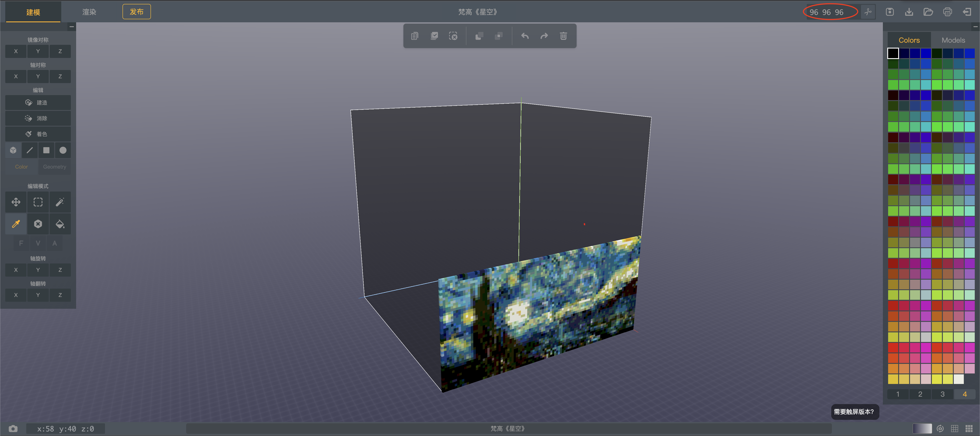
Task: Rotate the model on X under 轴旋转
Action: click(16, 270)
